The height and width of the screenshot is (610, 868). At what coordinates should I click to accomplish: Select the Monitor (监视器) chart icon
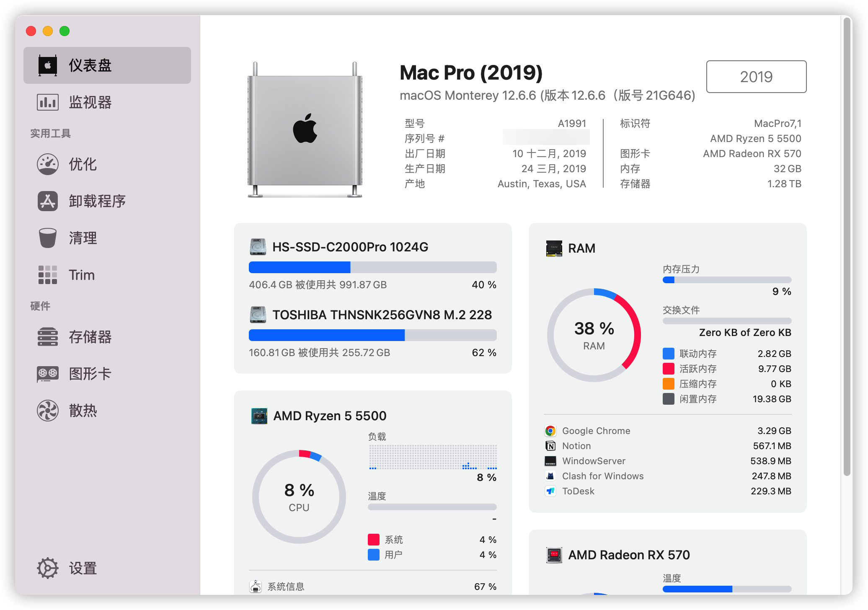(47, 102)
